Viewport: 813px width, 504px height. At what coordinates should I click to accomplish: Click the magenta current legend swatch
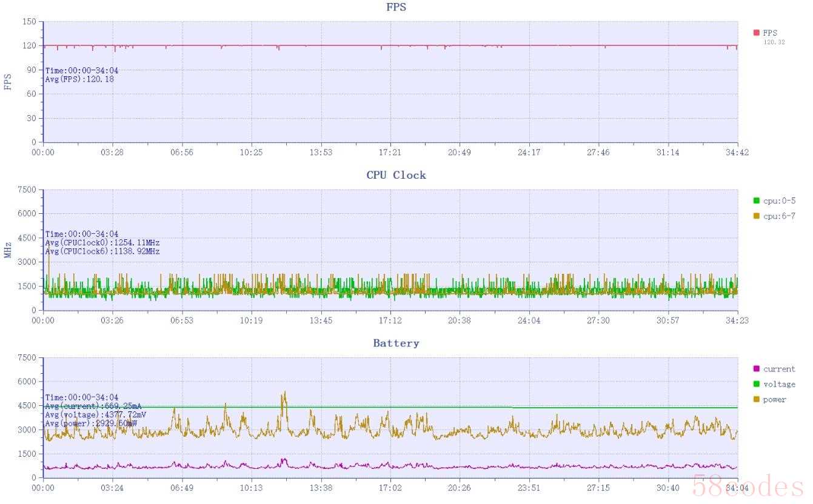pos(756,369)
